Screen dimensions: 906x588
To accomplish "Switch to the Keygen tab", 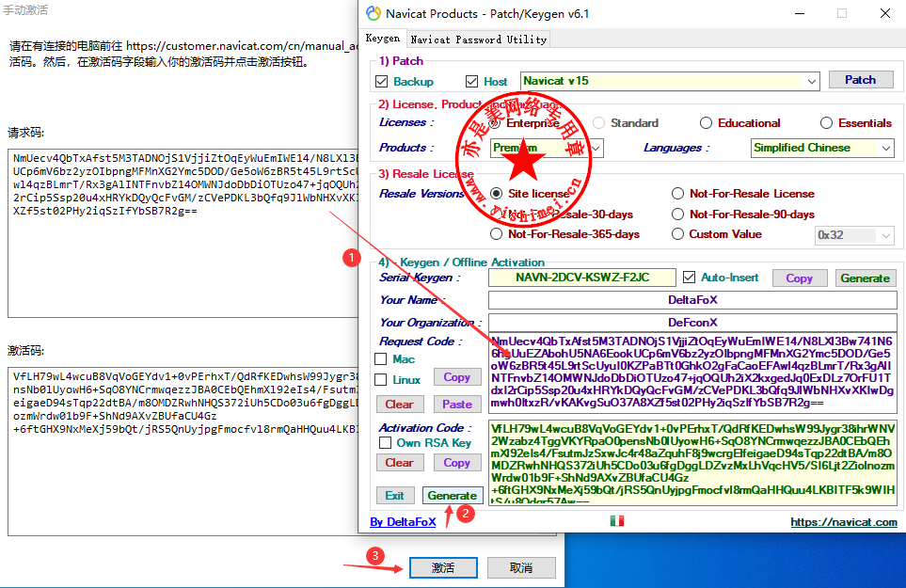I will [383, 39].
